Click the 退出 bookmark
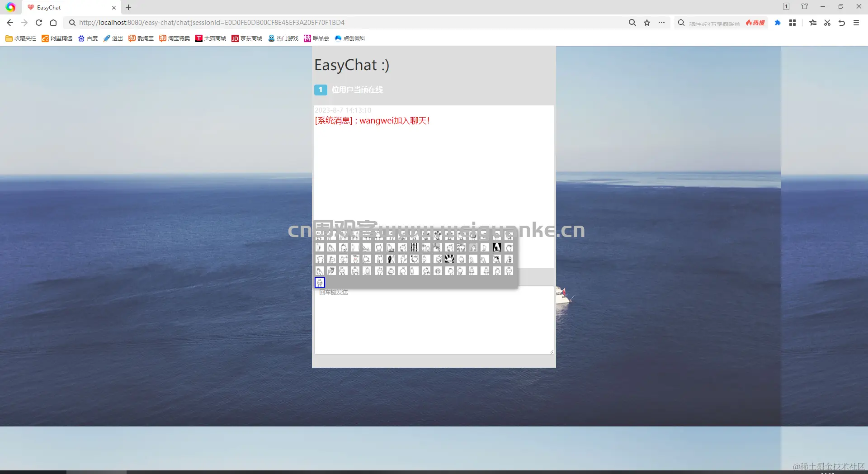The width and height of the screenshot is (868, 474). click(113, 38)
